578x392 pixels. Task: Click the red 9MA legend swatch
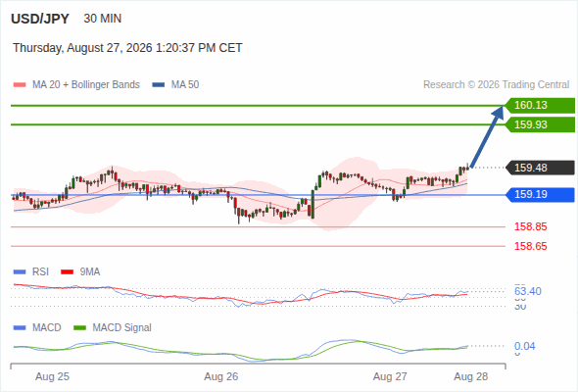coord(67,272)
